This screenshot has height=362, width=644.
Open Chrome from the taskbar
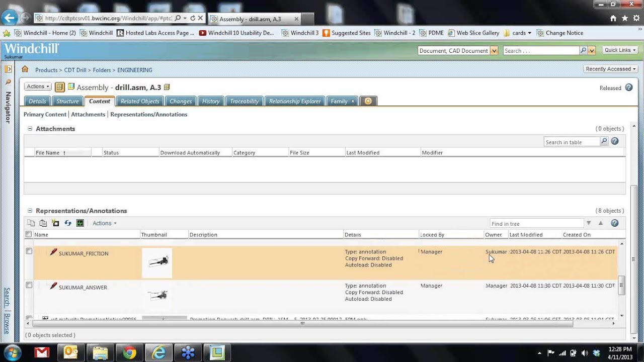129,352
